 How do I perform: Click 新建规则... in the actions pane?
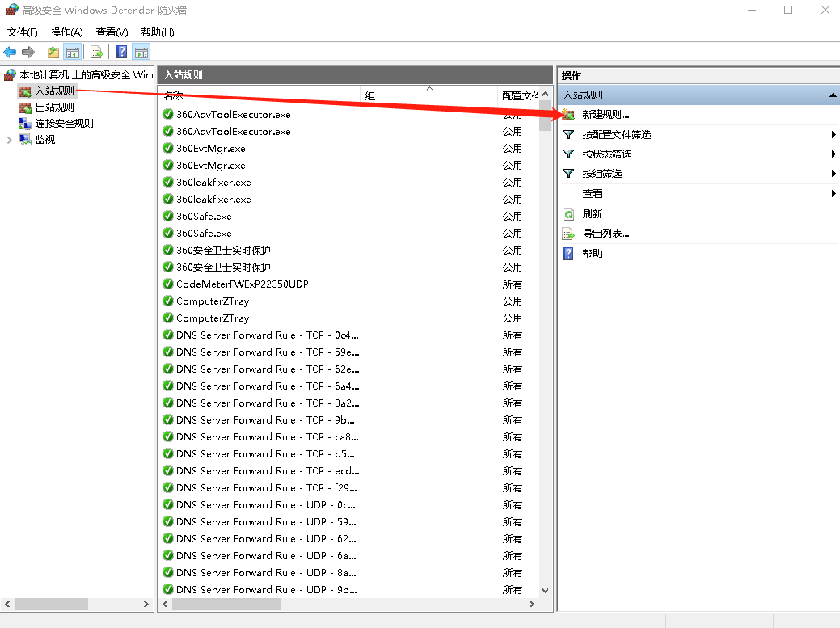[605, 115]
